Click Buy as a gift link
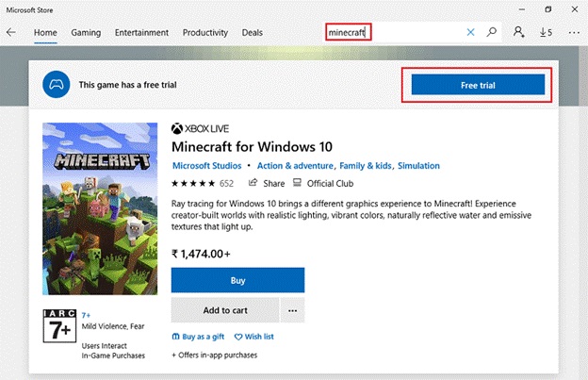Screen dimensions: 588x380 click(203, 337)
